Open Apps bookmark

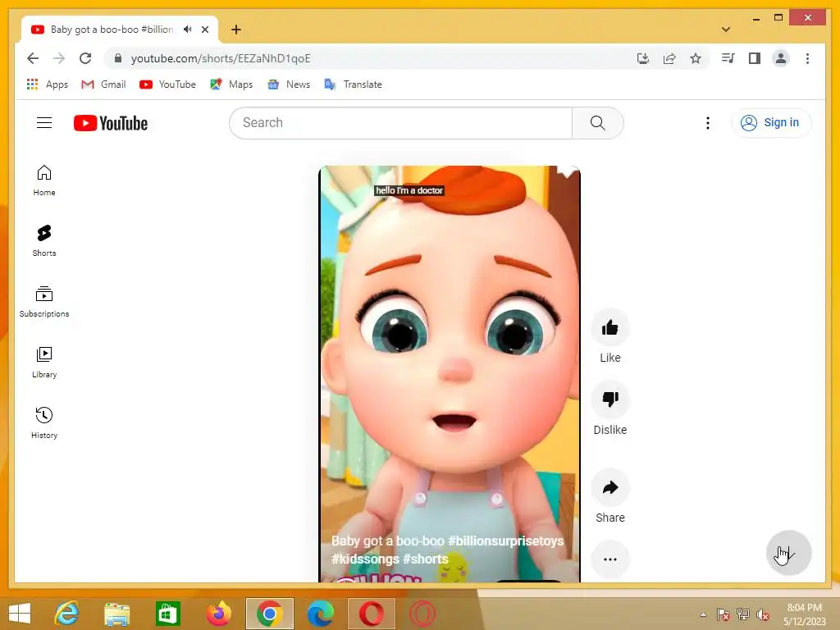(x=47, y=84)
